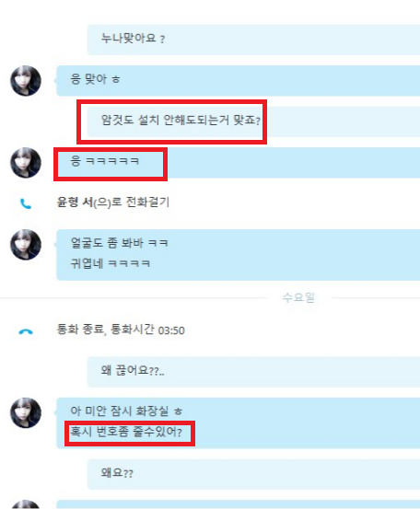
Task: Click the 수요일 day separator label
Action: tap(298, 297)
